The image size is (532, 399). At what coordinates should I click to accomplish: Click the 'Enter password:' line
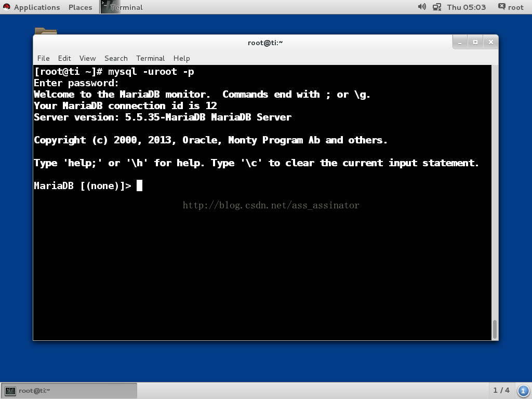tap(76, 83)
